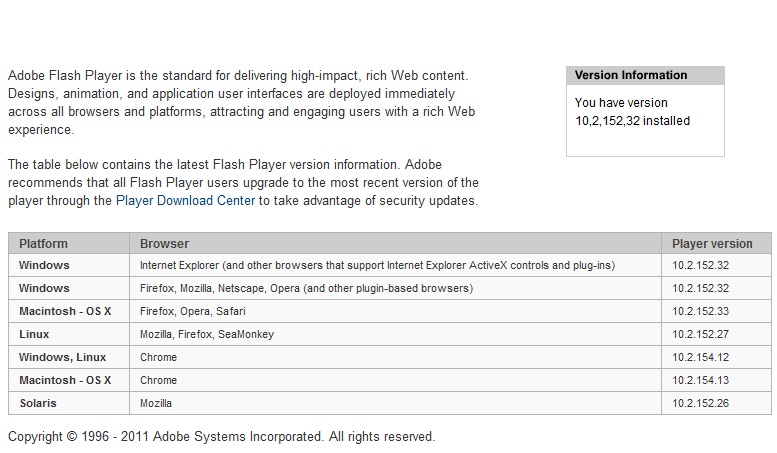Select the Internet Explorer browser cell

point(377,265)
